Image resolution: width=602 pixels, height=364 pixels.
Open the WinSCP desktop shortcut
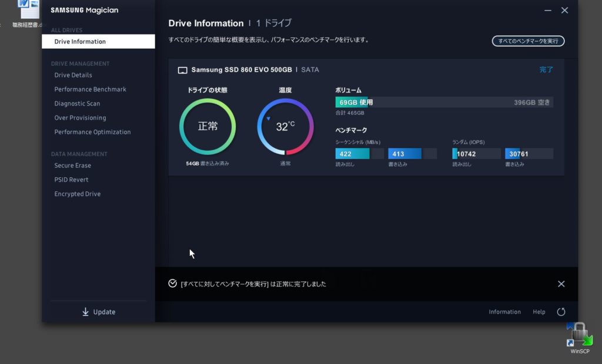579,338
